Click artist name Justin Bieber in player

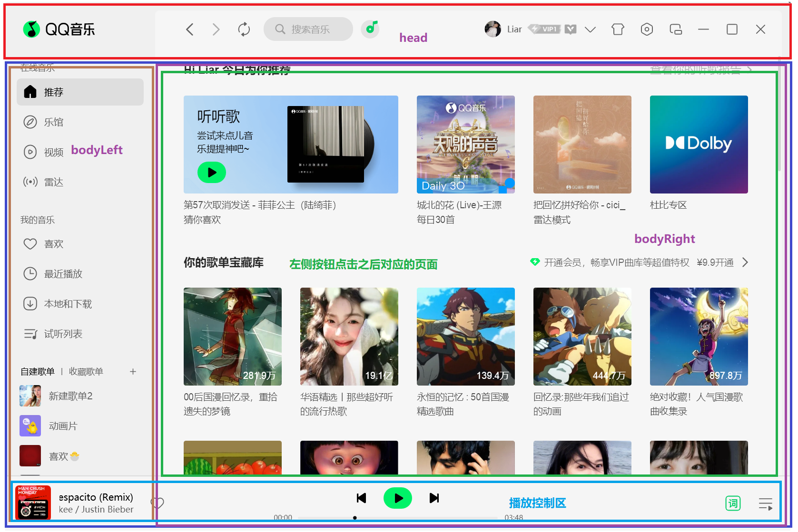[x=107, y=510]
